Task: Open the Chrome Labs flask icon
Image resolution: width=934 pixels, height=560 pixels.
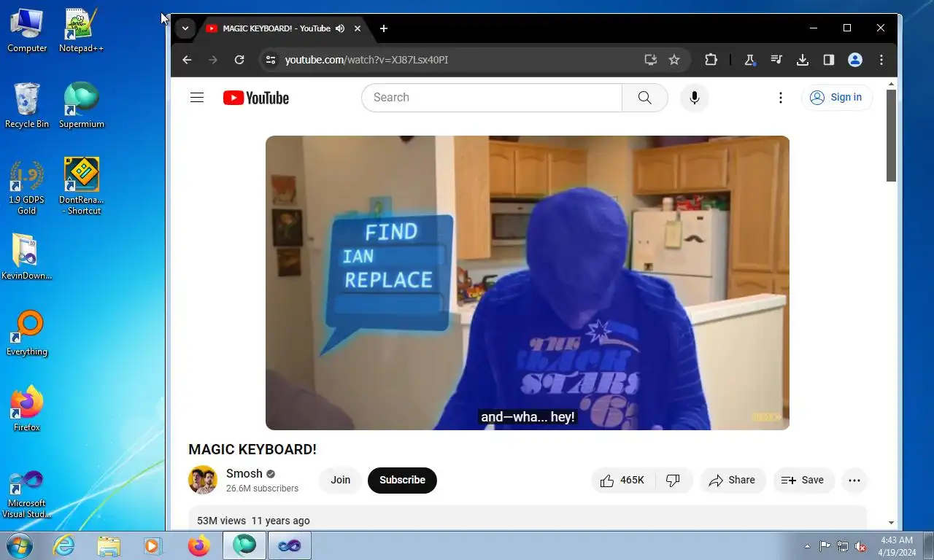Action: point(749,60)
